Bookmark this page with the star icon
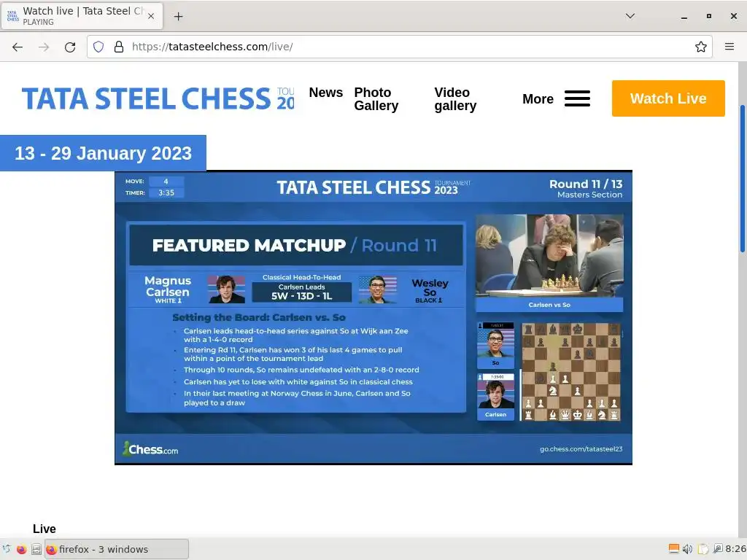Image resolution: width=747 pixels, height=560 pixels. (700, 47)
